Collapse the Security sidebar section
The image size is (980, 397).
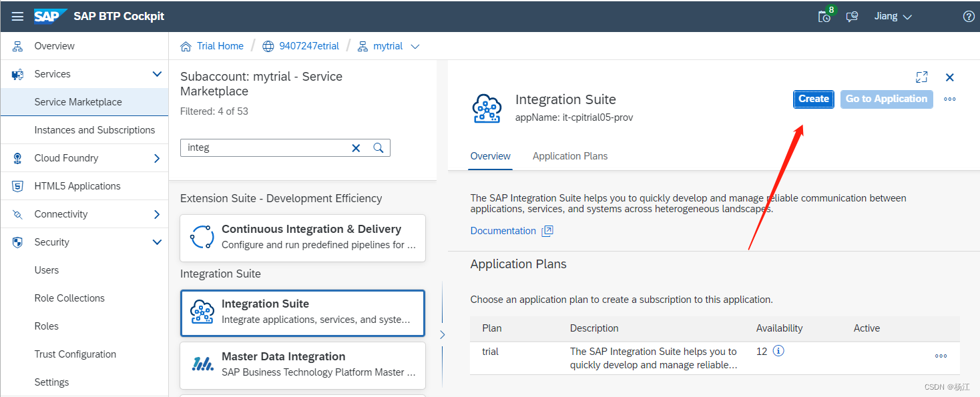(x=158, y=242)
